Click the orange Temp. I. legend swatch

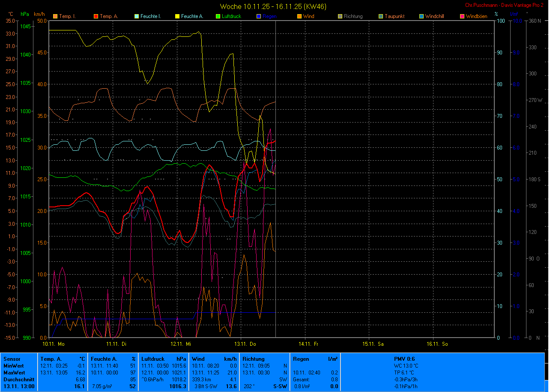tap(55, 16)
